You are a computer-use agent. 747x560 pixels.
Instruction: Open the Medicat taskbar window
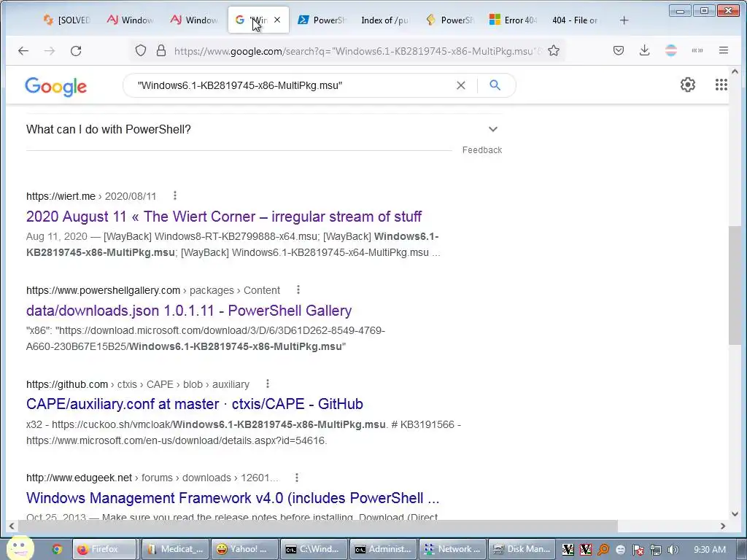[x=175, y=549]
